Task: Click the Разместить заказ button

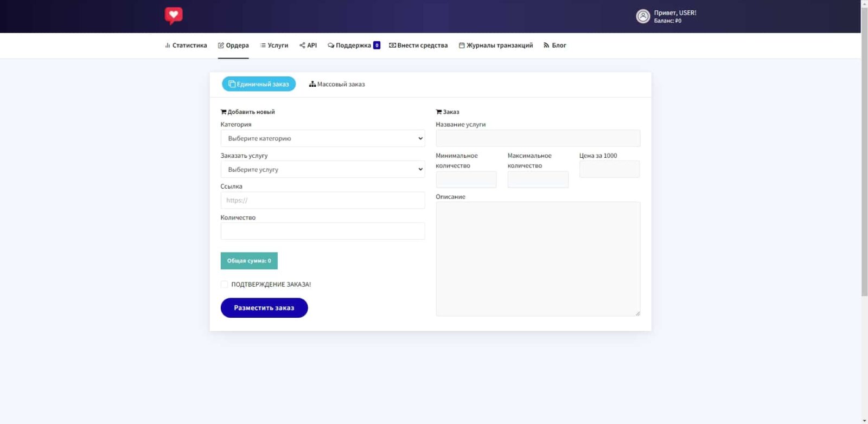Action: coord(264,308)
